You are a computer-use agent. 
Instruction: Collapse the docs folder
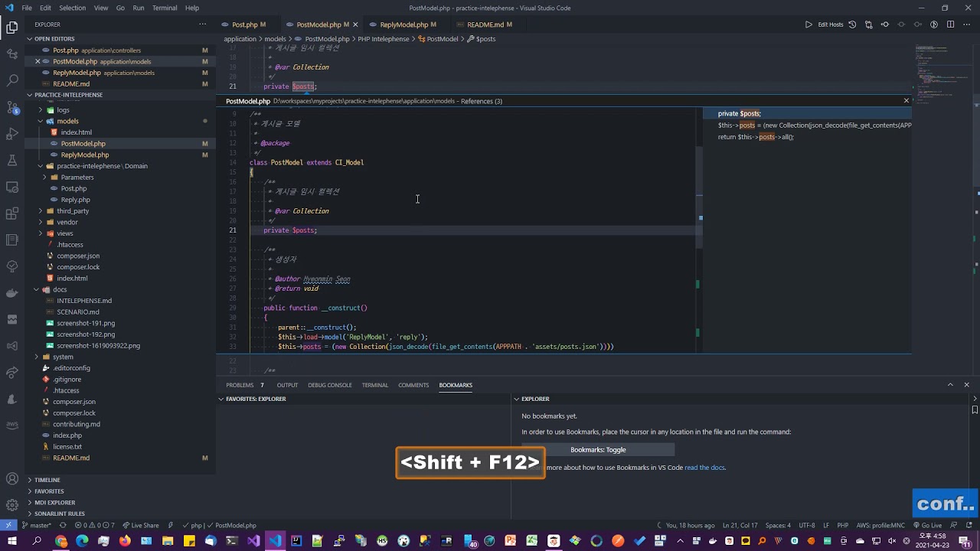click(x=60, y=289)
